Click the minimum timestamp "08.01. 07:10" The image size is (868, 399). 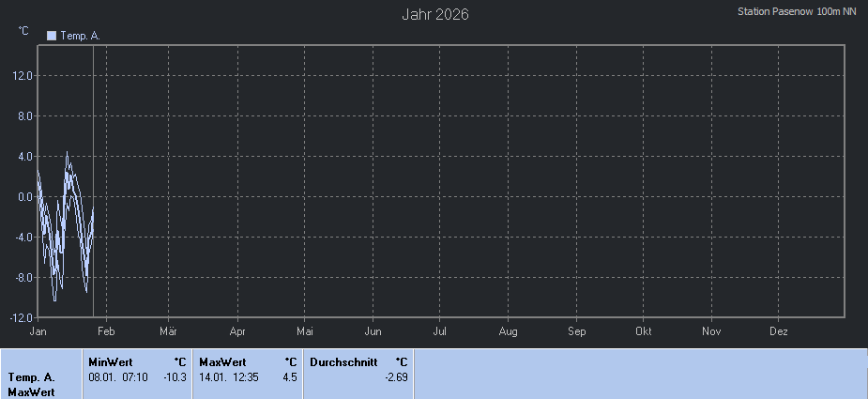click(118, 376)
